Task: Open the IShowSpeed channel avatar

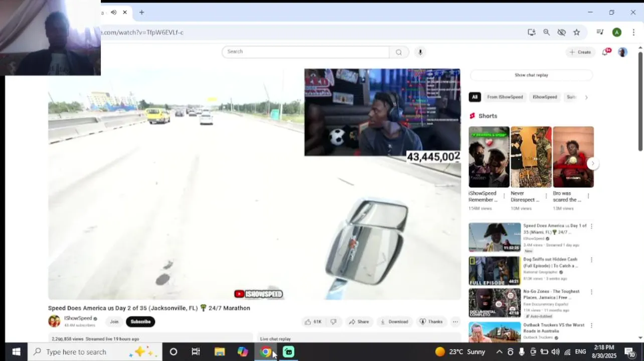Action: (x=54, y=321)
